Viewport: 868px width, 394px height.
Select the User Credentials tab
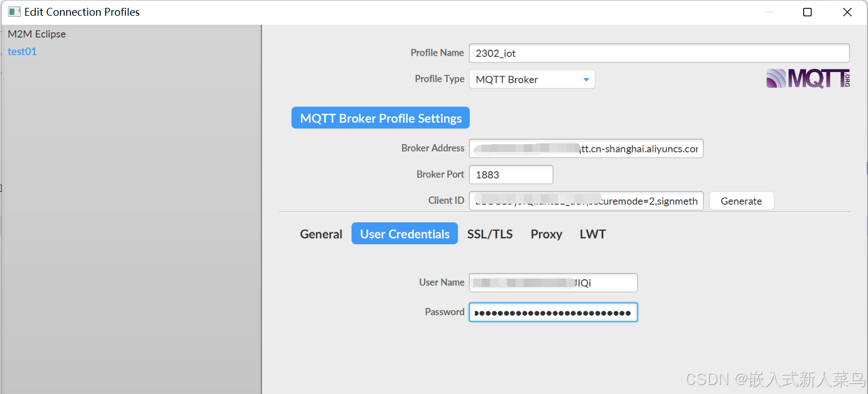click(404, 233)
